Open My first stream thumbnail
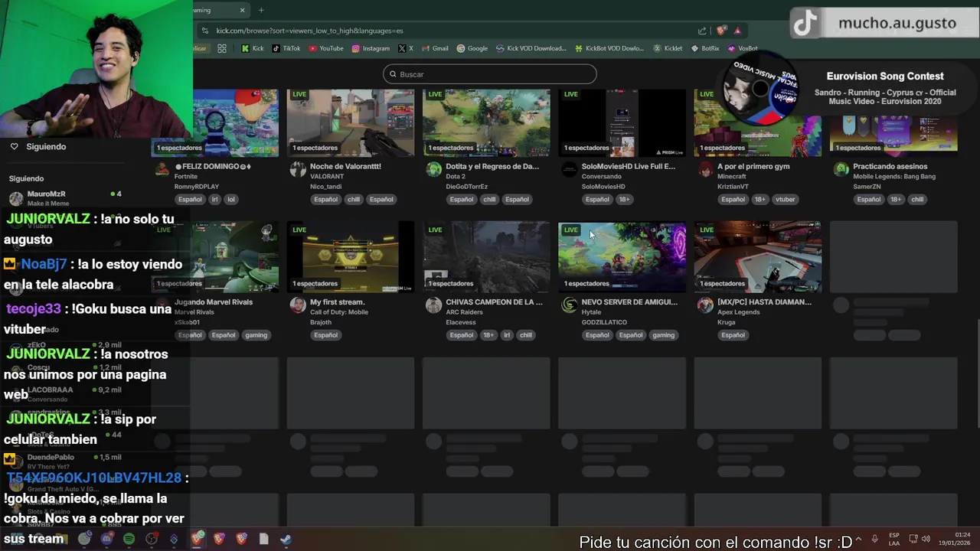This screenshot has height=551, width=980. [351, 257]
